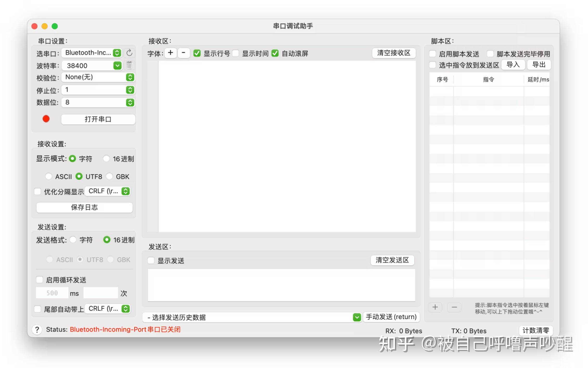Click inside the send area text box

point(281,285)
